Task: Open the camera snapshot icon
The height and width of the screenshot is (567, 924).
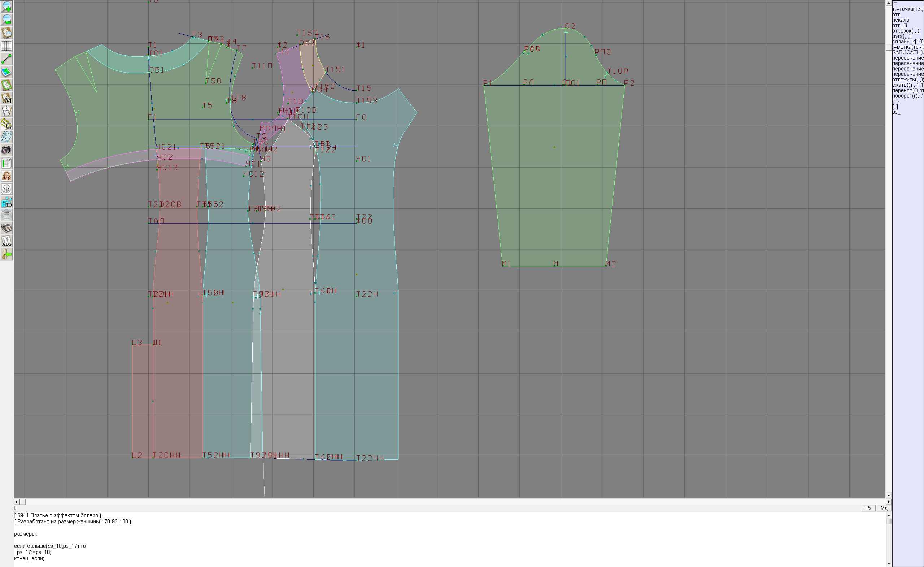Action: 6,150
